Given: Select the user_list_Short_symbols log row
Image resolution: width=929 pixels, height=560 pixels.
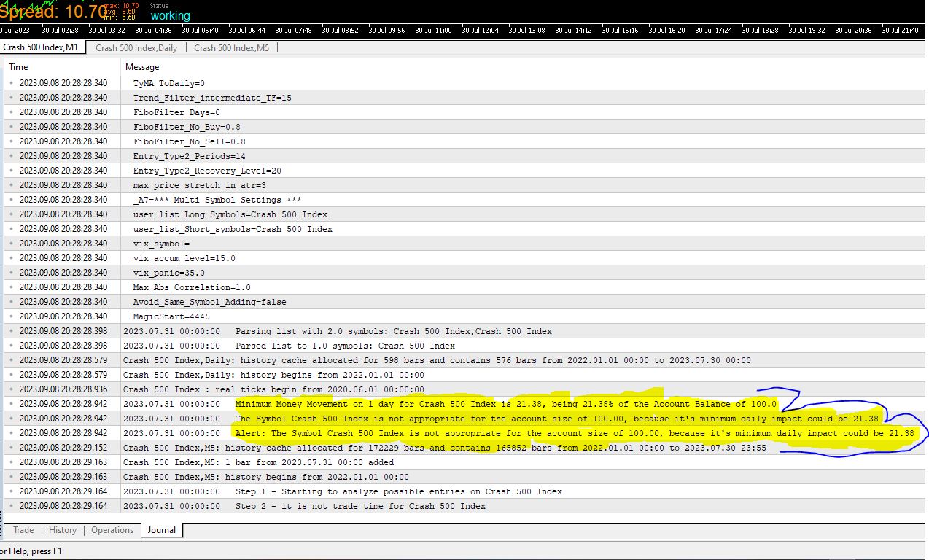Looking at the screenshot, I should click(465, 229).
